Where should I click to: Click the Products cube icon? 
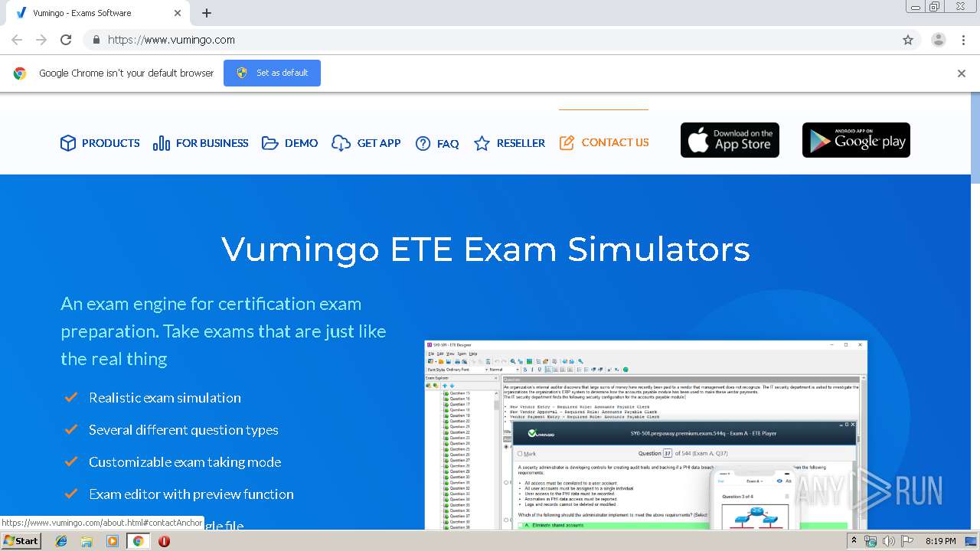click(68, 143)
